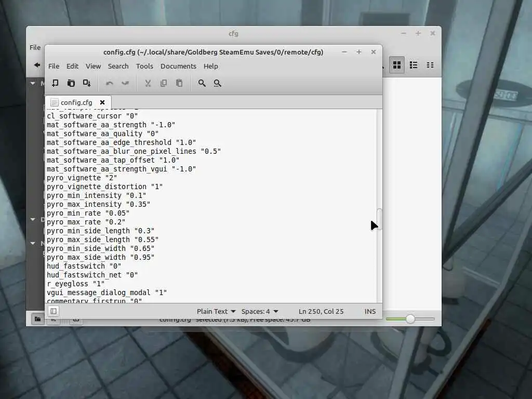The image size is (532, 399).
Task: Click the mat_software_aa_strength_vgui line
Action: pyautogui.click(x=121, y=169)
